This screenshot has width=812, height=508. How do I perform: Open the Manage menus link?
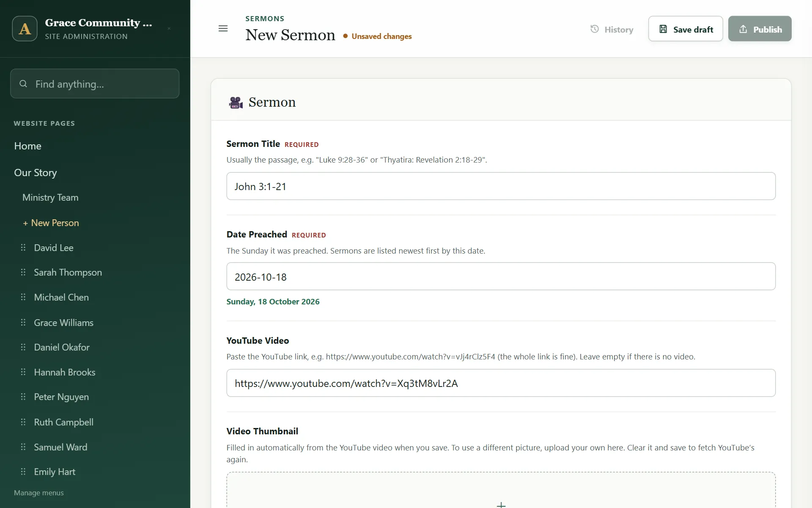point(39,493)
